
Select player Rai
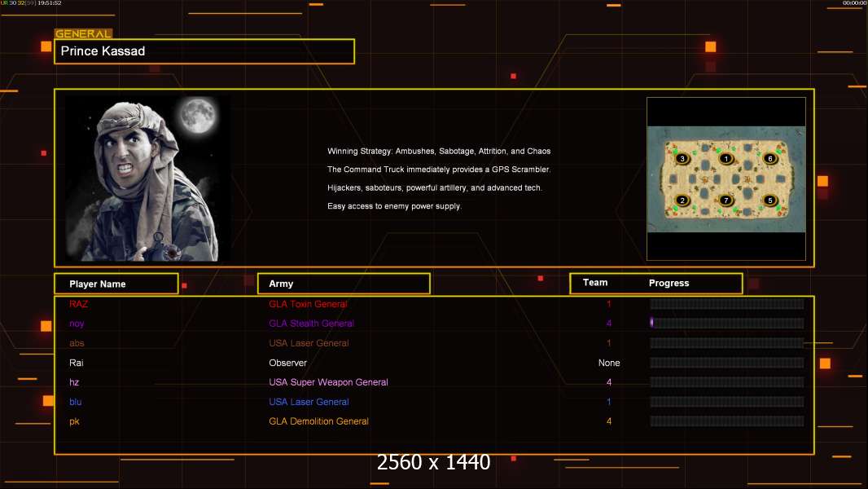click(x=76, y=363)
